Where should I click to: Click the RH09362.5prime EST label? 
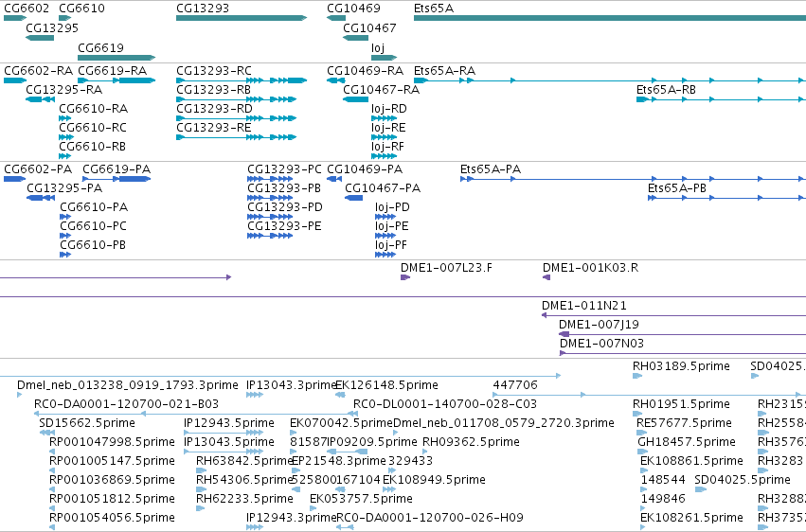pyautogui.click(x=471, y=442)
